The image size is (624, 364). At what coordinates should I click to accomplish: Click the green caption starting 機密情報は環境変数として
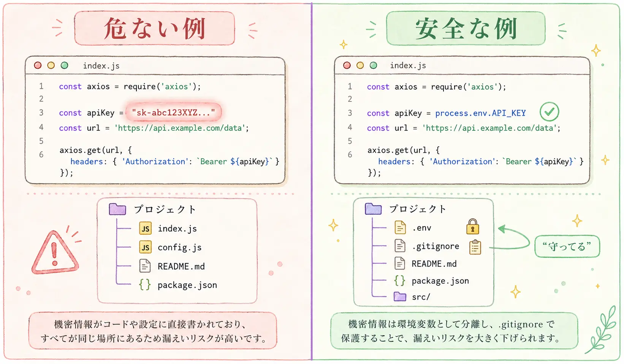coord(454,331)
